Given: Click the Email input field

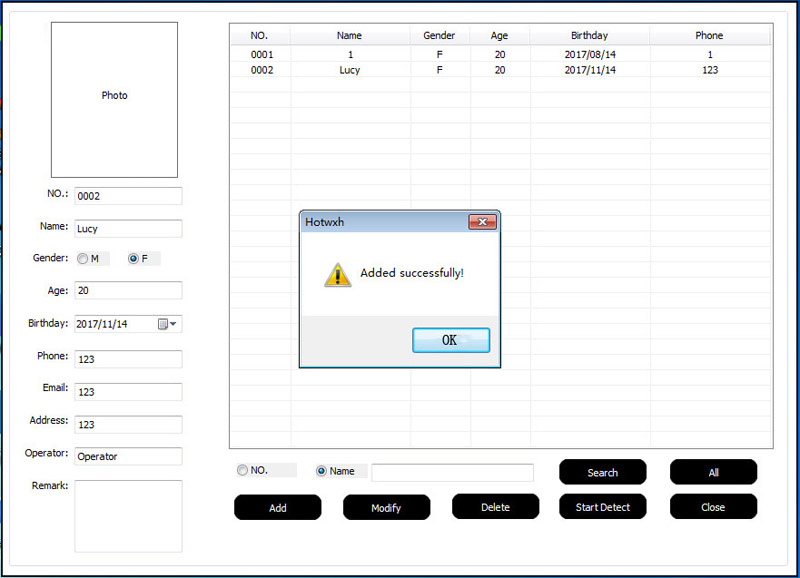Looking at the screenshot, I should tap(128, 392).
